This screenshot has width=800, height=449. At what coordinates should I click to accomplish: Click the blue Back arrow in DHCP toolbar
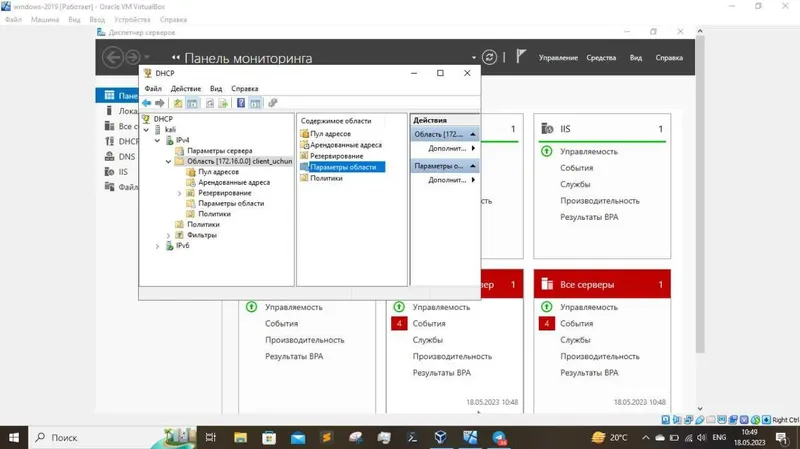click(146, 103)
